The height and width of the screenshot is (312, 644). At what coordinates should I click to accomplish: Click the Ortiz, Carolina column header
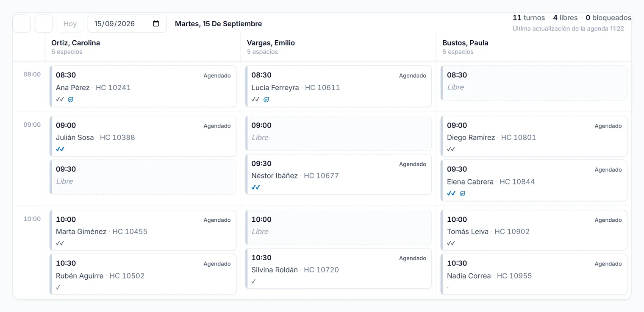pyautogui.click(x=143, y=47)
